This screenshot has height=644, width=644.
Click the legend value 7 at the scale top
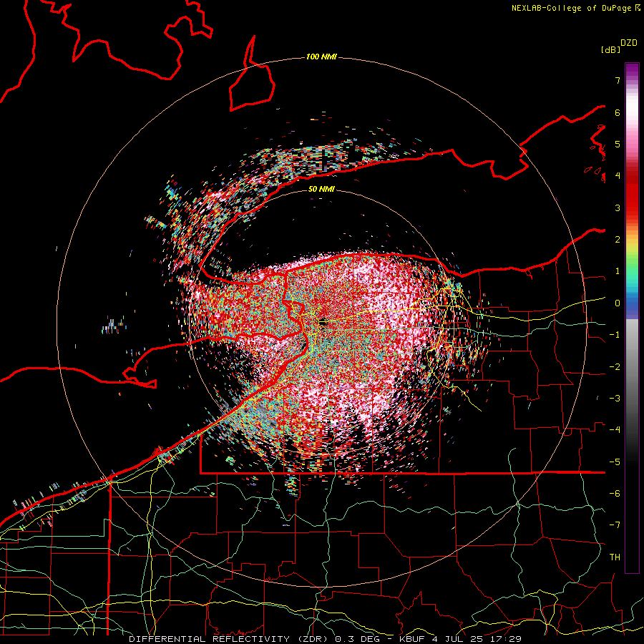pos(618,80)
